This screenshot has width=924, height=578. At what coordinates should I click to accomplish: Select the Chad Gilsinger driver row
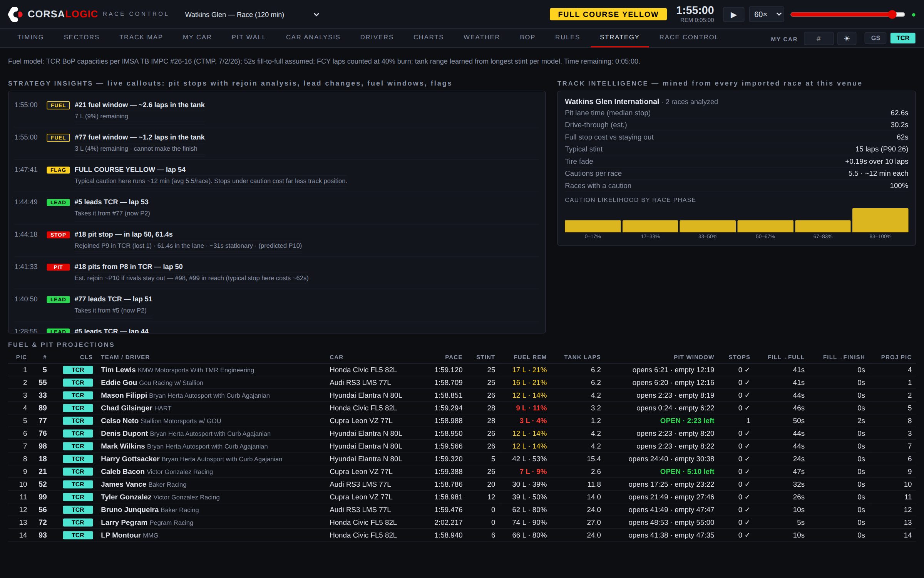coord(462,408)
